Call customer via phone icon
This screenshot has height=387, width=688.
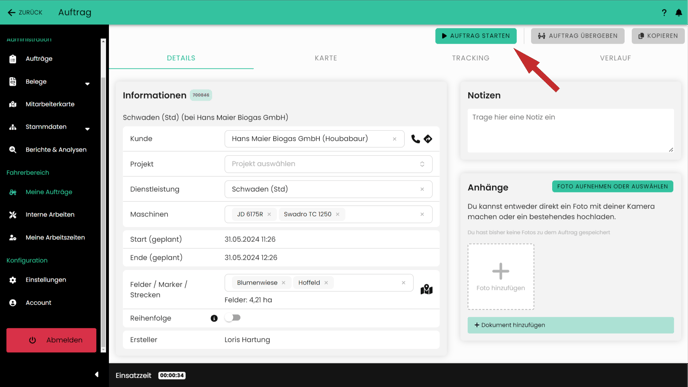pos(415,139)
